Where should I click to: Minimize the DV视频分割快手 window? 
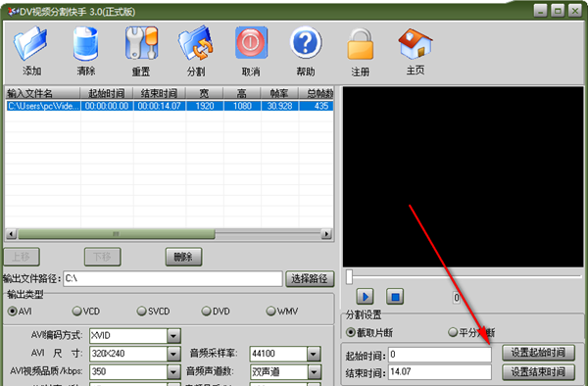(540, 11)
